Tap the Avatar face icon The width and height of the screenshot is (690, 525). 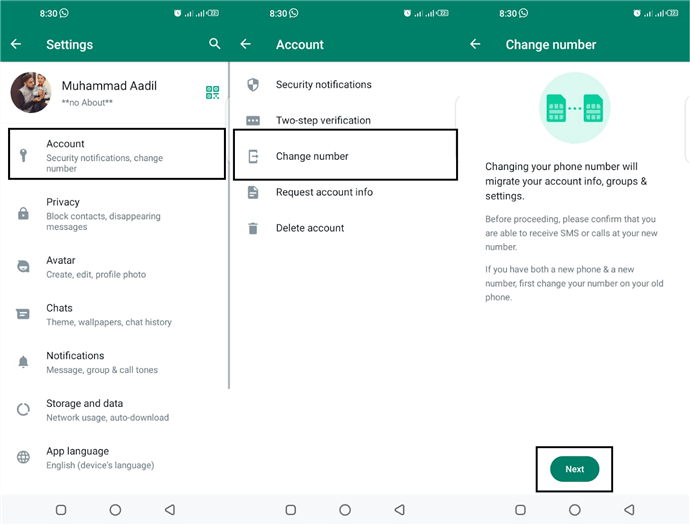click(x=23, y=266)
